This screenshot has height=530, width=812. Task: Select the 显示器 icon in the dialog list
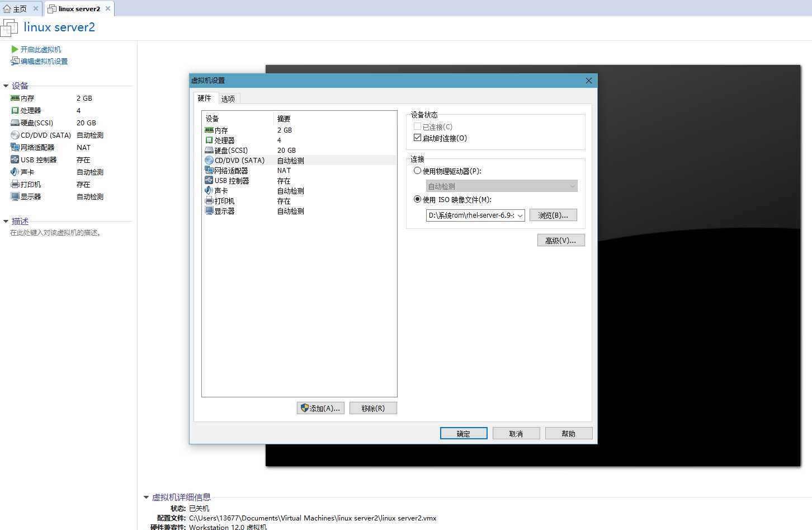209,210
